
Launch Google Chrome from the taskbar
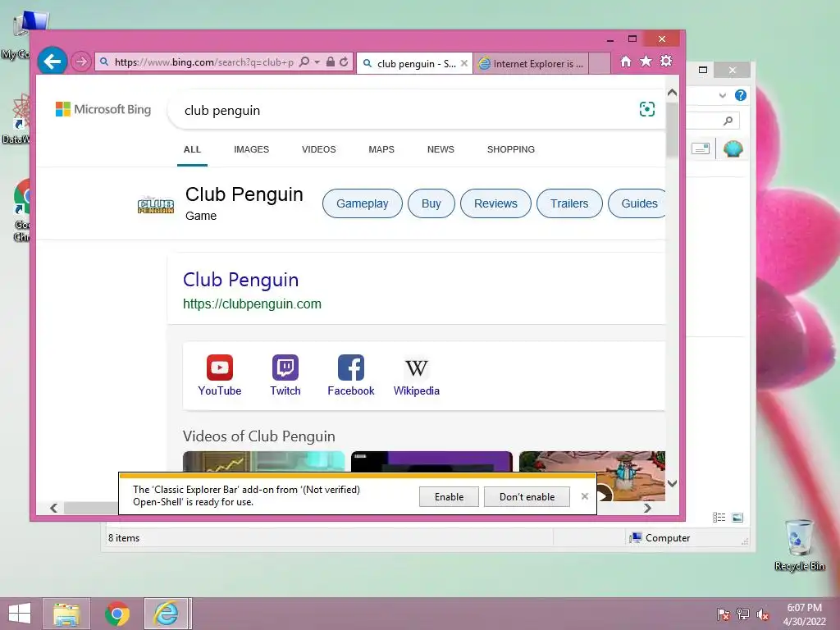tap(116, 614)
